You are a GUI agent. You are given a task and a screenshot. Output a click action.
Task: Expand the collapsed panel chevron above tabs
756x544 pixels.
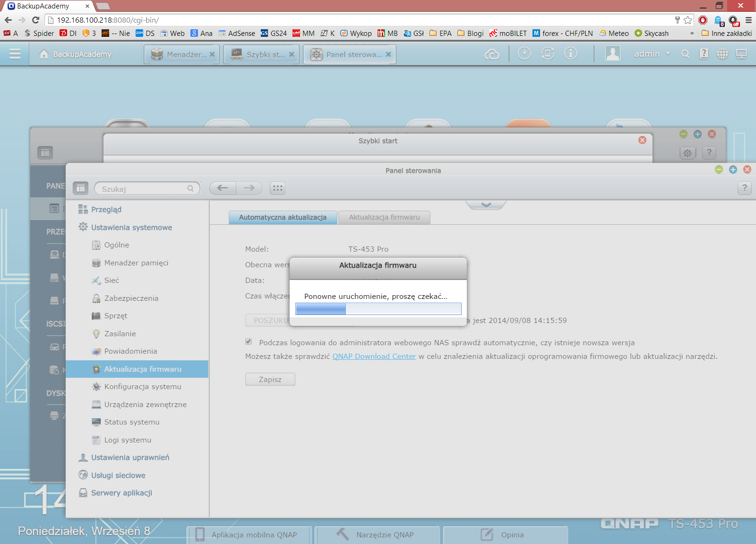tap(486, 204)
